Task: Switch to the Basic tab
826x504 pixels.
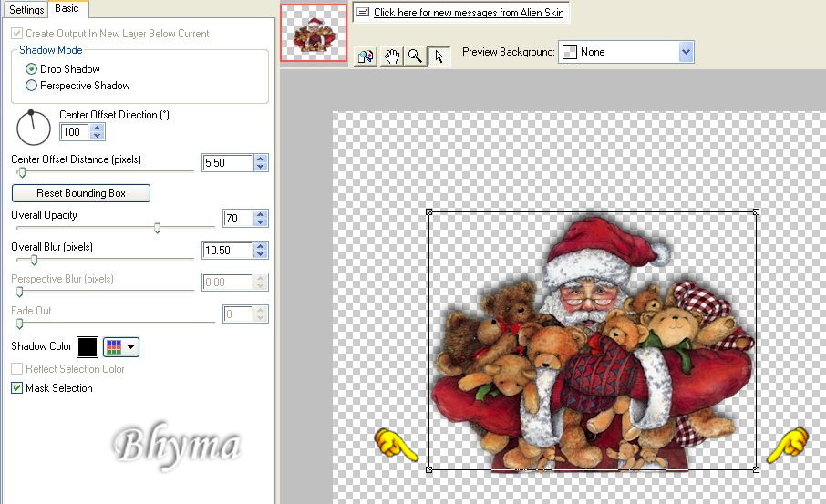Action: click(x=67, y=8)
